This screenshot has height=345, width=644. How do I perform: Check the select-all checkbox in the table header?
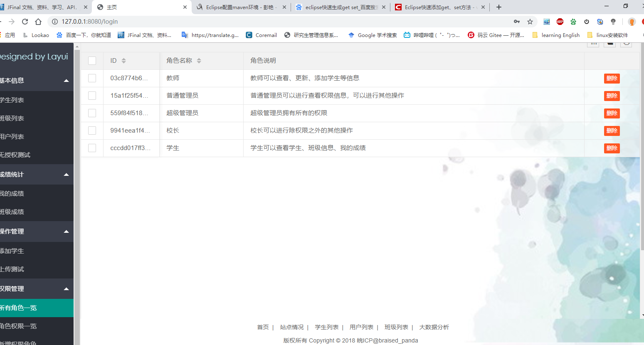click(x=92, y=60)
